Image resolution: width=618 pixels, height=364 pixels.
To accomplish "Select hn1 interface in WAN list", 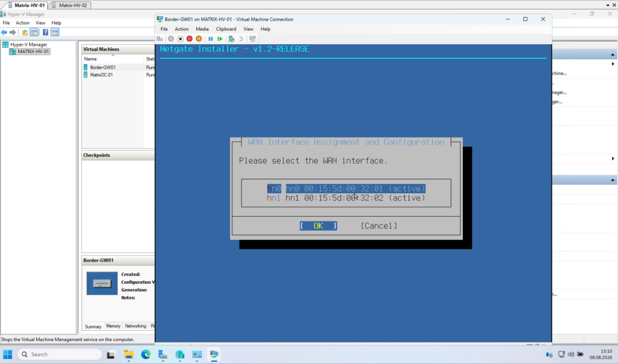I will [x=346, y=198].
